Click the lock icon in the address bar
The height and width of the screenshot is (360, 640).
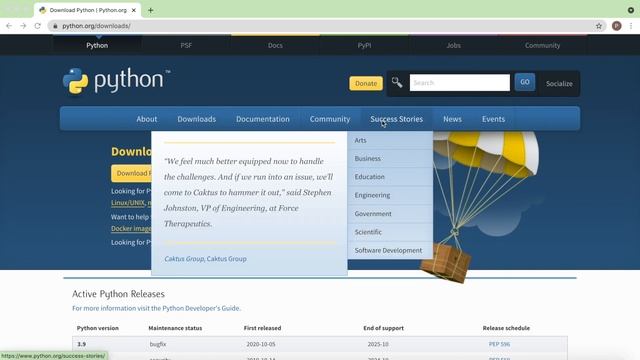click(55, 26)
